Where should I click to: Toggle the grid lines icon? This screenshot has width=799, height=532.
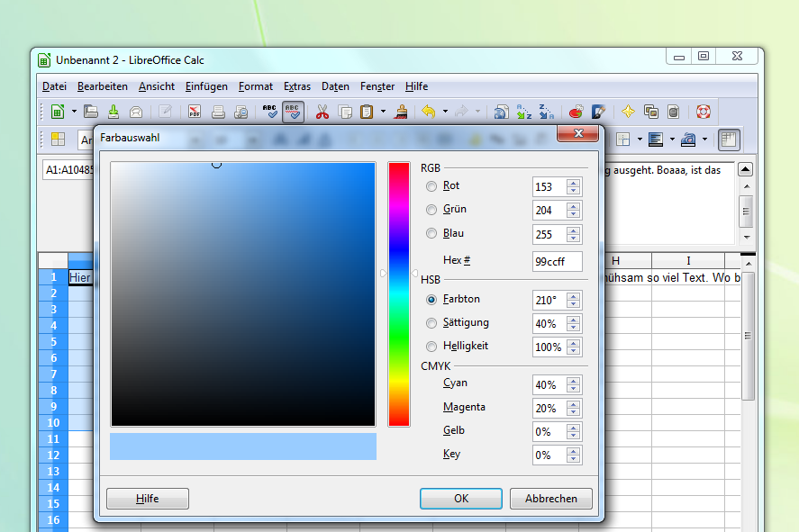click(729, 139)
